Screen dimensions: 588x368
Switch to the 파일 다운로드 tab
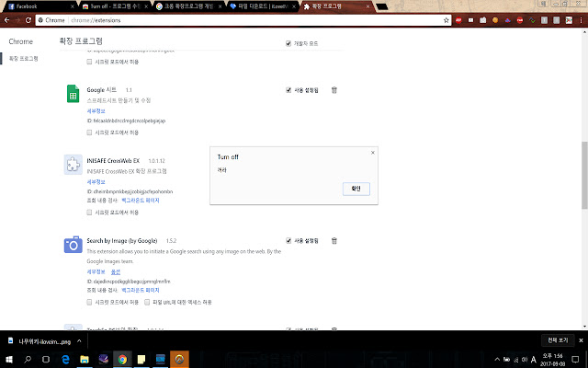pos(261,6)
